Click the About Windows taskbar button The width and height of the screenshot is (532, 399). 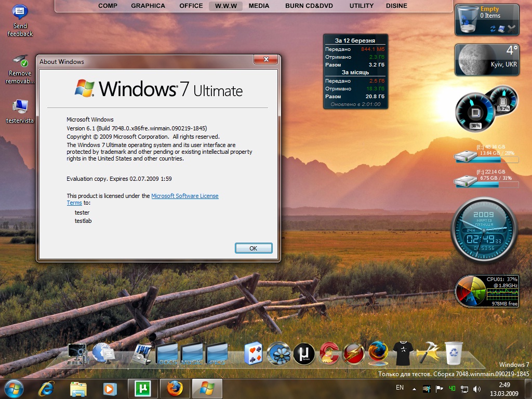(207, 389)
